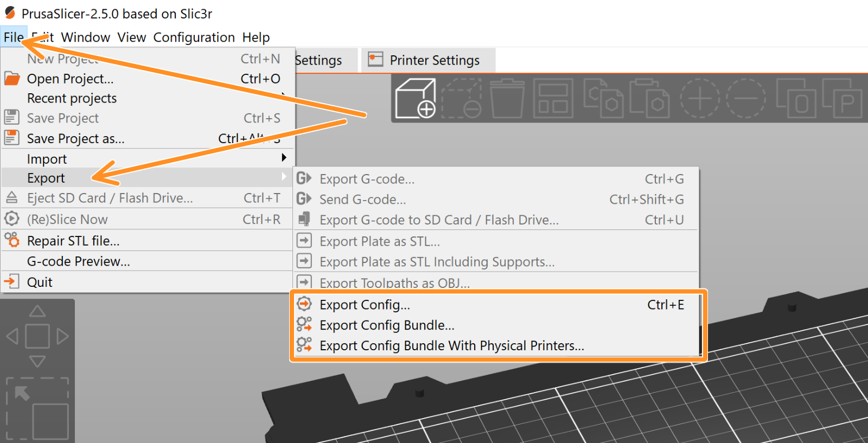Click the Remove instance minus icon
Viewport: 868px width, 443px height.
746,98
